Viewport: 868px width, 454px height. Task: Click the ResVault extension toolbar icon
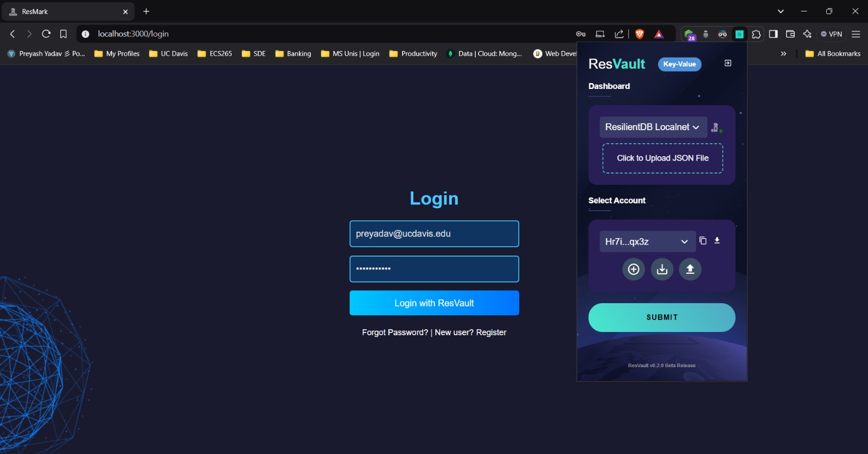(739, 34)
